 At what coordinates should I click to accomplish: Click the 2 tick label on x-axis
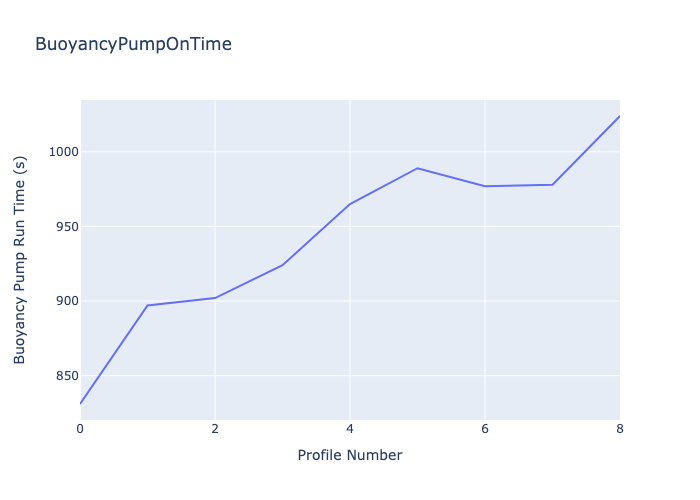coord(215,428)
